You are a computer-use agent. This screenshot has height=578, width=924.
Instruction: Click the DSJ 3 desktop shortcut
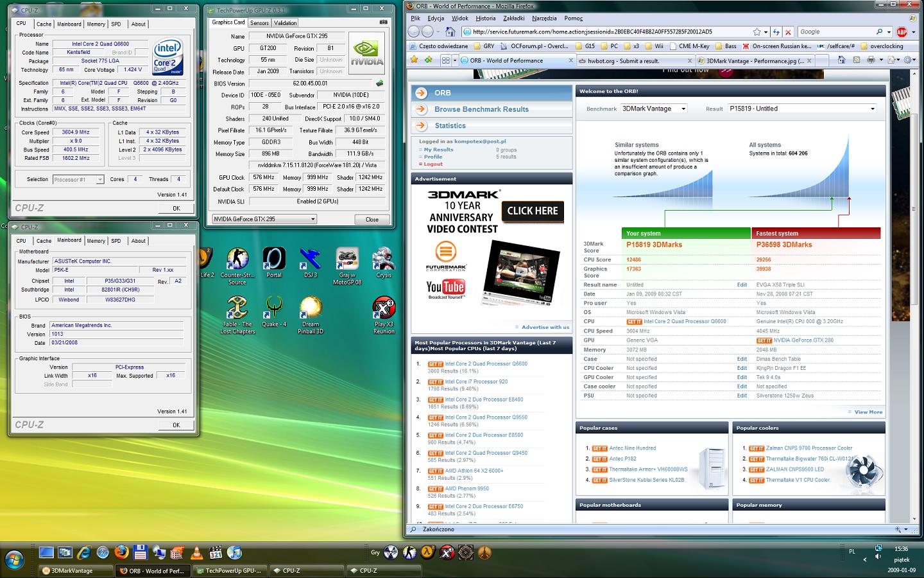point(311,263)
